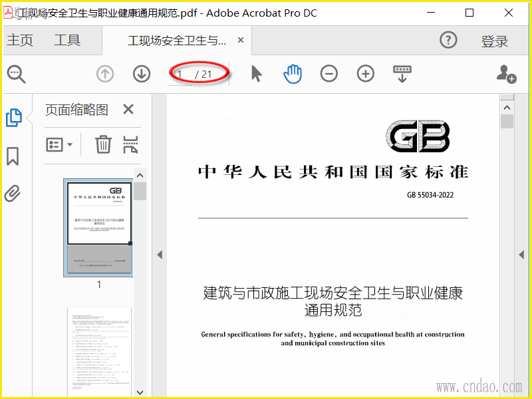Click the page number input field

tap(180, 74)
